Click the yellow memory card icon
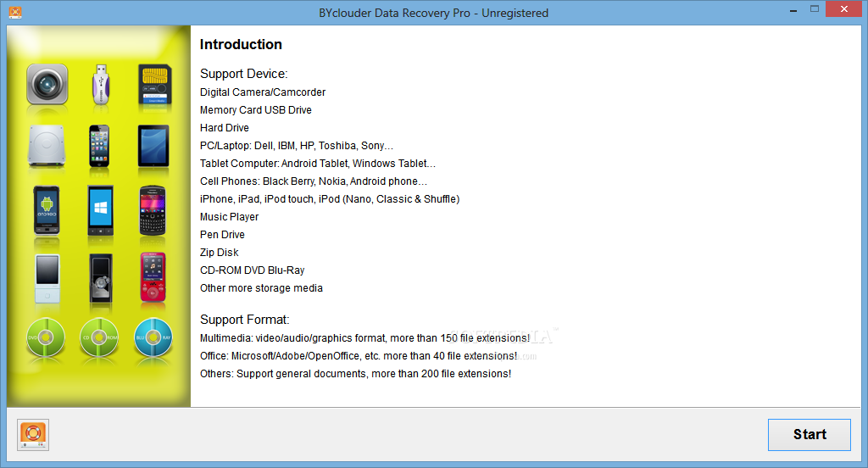The image size is (868, 468). tap(154, 85)
